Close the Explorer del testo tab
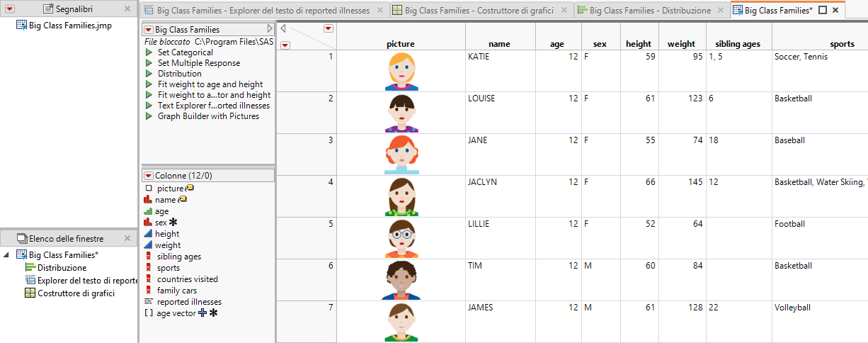The width and height of the screenshot is (868, 343). tap(380, 11)
